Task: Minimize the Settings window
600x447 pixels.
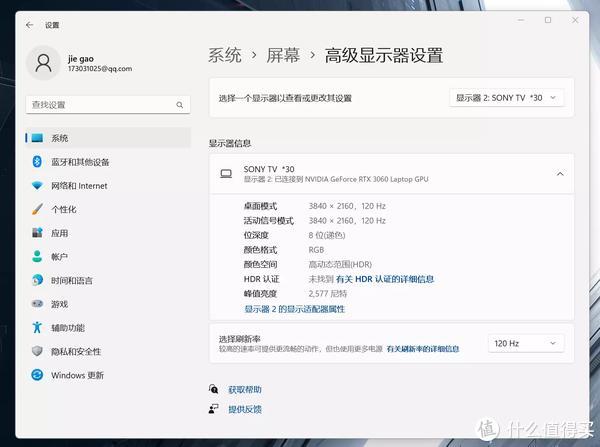Action: coord(521,20)
